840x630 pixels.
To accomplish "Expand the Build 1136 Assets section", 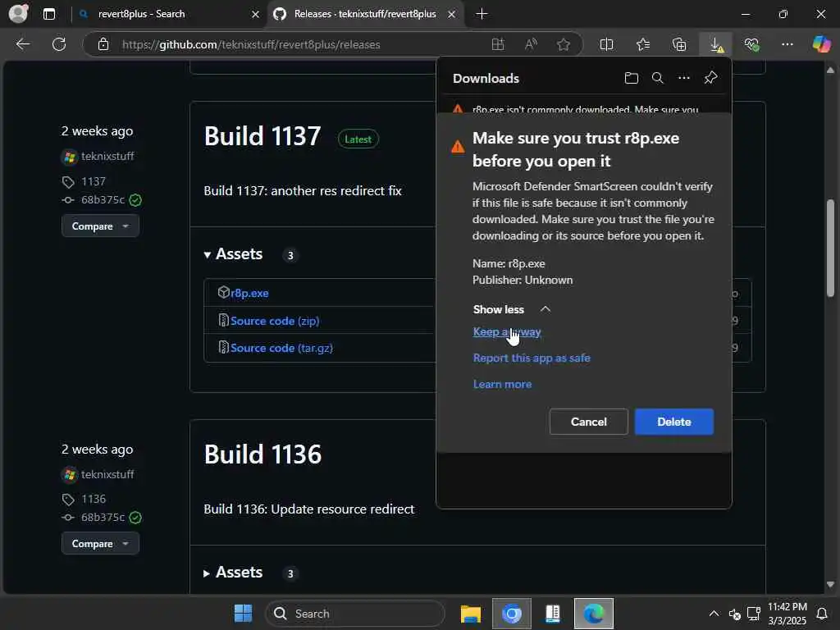I will tap(233, 573).
